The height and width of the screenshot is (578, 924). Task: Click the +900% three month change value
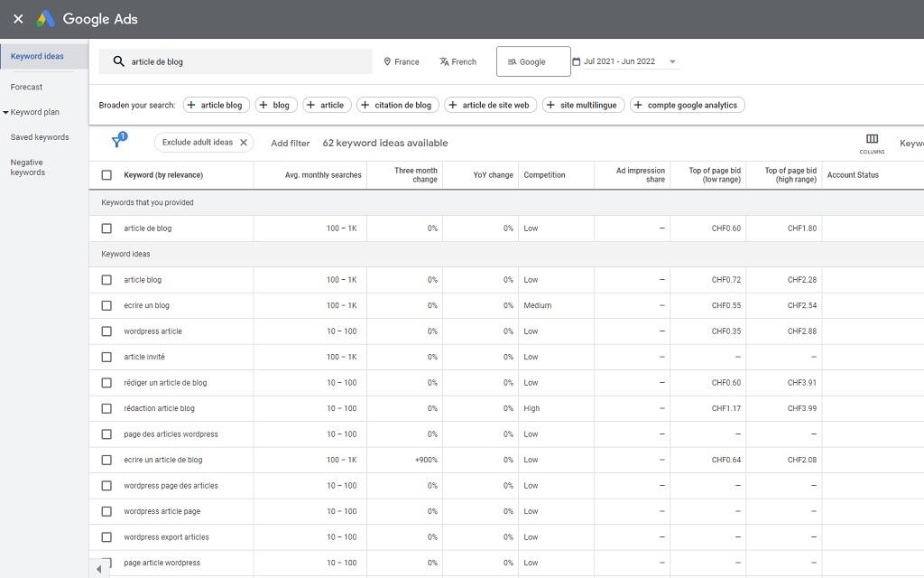[426, 460]
